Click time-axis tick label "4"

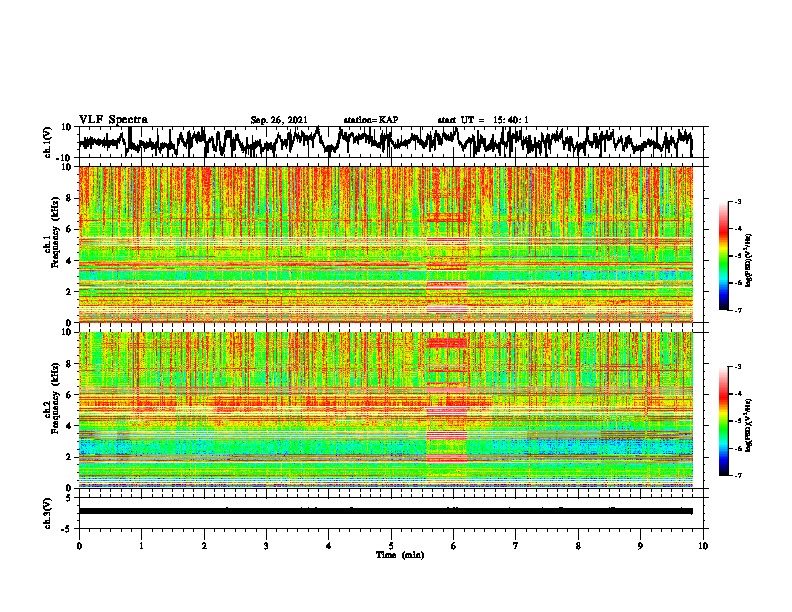click(x=329, y=546)
